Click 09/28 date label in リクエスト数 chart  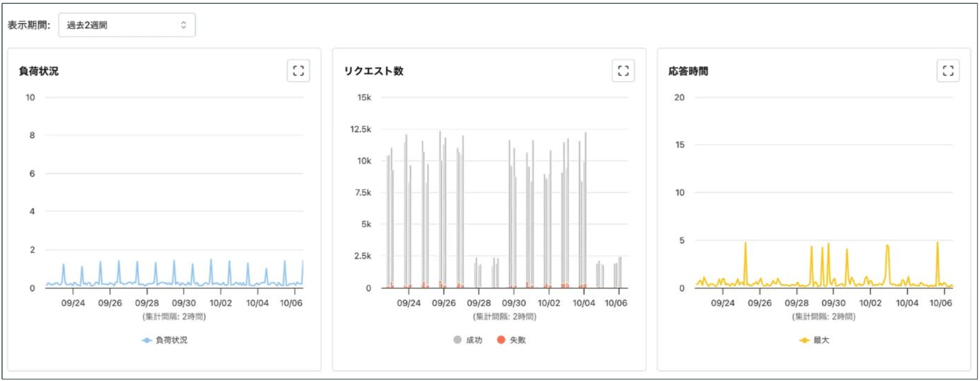pyautogui.click(x=479, y=303)
